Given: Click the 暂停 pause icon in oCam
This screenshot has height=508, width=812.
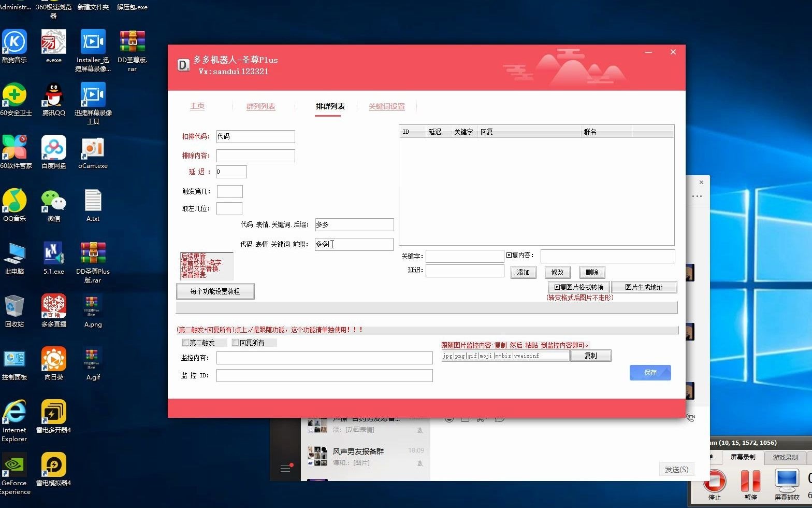Looking at the screenshot, I should coord(751,481).
